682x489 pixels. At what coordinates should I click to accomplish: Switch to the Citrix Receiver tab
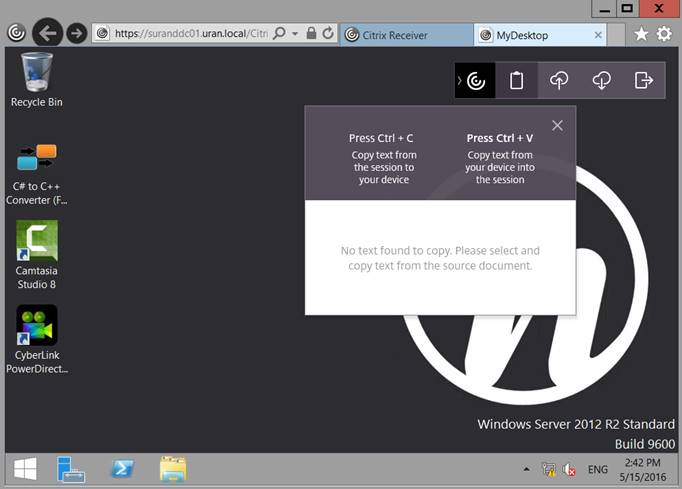click(x=407, y=35)
